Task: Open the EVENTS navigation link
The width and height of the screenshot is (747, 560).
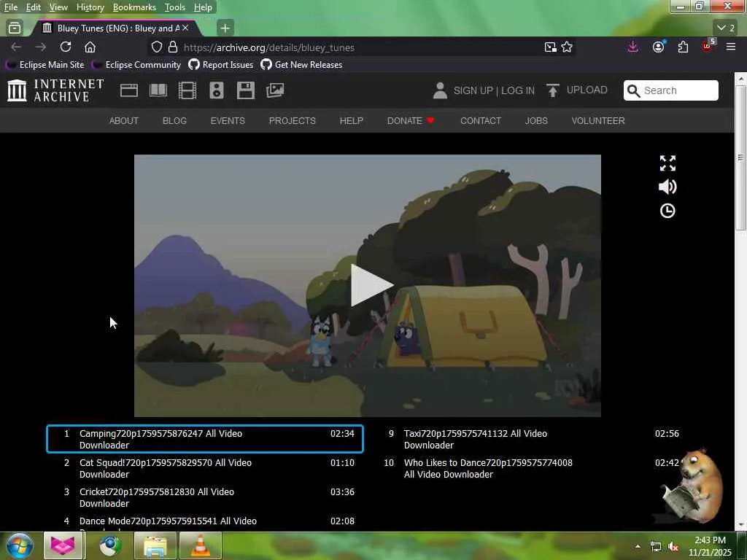Action: coord(228,121)
